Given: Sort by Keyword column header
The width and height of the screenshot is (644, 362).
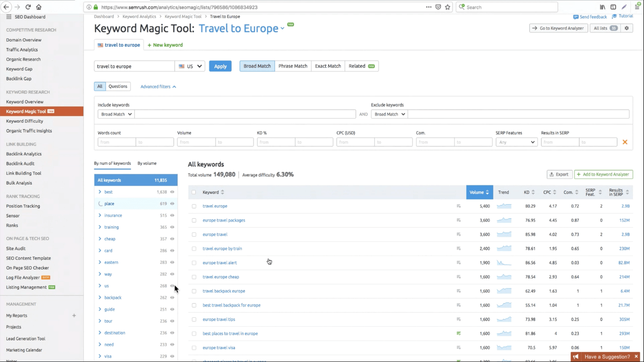Looking at the screenshot, I should click(x=213, y=192).
